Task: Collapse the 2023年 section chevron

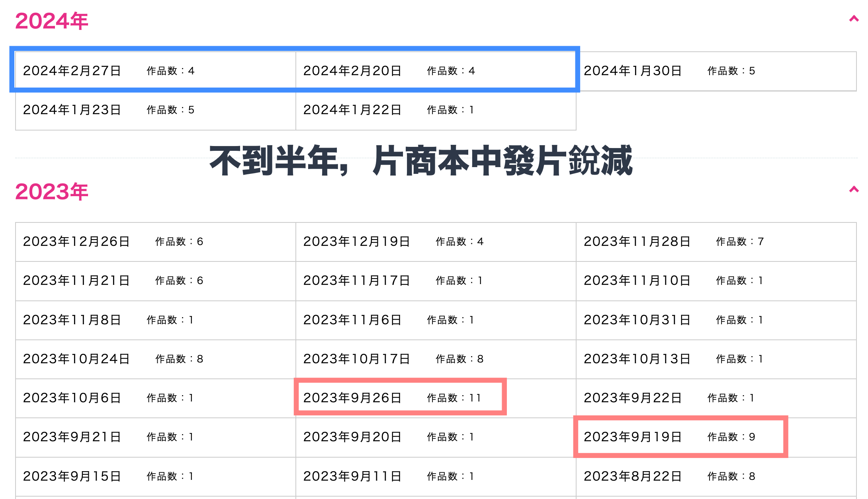Action: coord(853,189)
